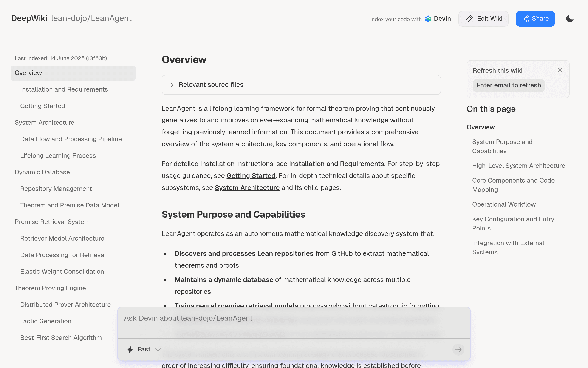Click the pencil icon on Edit Wiki
The width and height of the screenshot is (588, 368).
pos(469,19)
